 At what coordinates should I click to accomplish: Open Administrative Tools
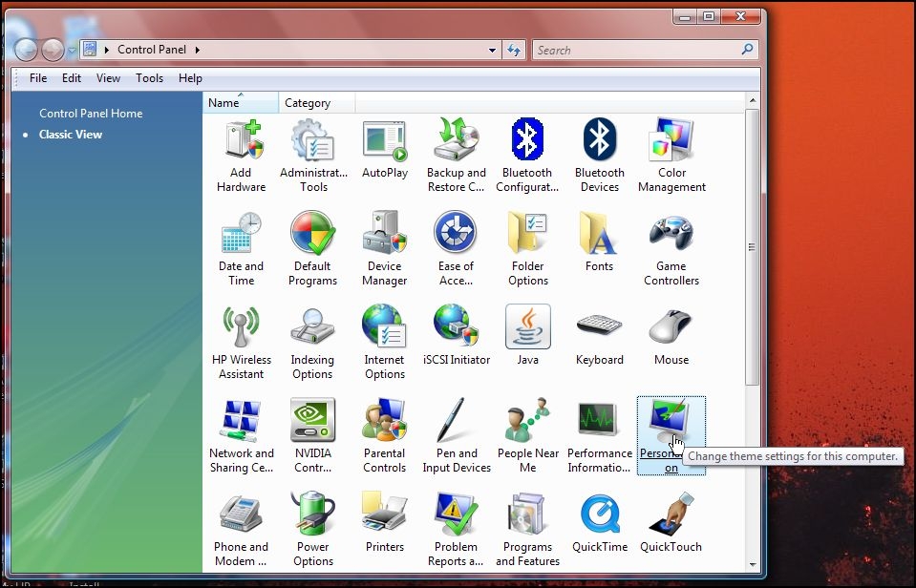pos(313,156)
